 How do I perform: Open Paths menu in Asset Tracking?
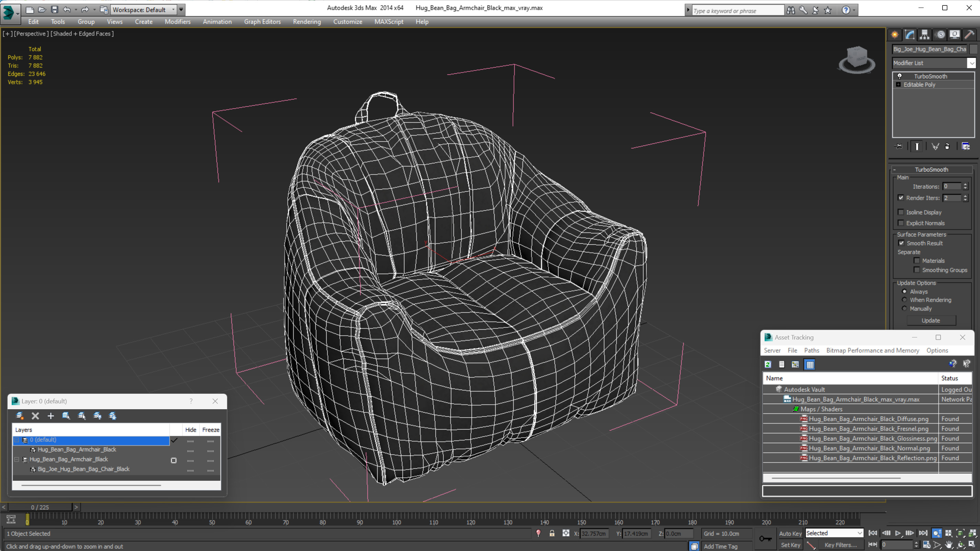pyautogui.click(x=811, y=350)
